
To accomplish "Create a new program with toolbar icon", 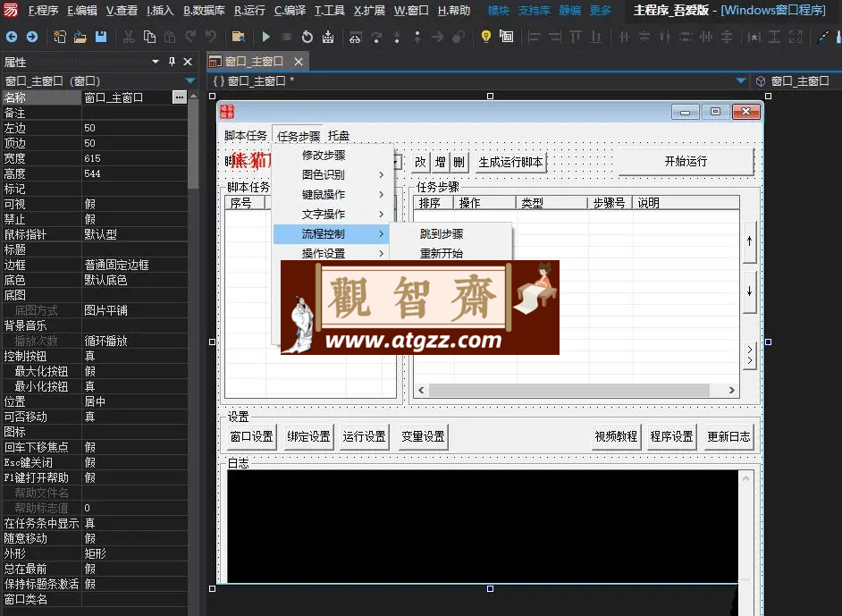I will [60, 37].
